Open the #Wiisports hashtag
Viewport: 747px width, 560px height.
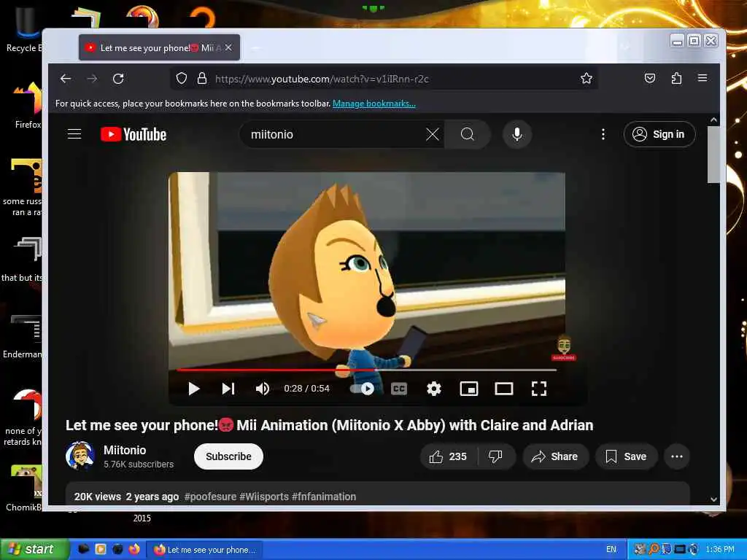click(264, 497)
